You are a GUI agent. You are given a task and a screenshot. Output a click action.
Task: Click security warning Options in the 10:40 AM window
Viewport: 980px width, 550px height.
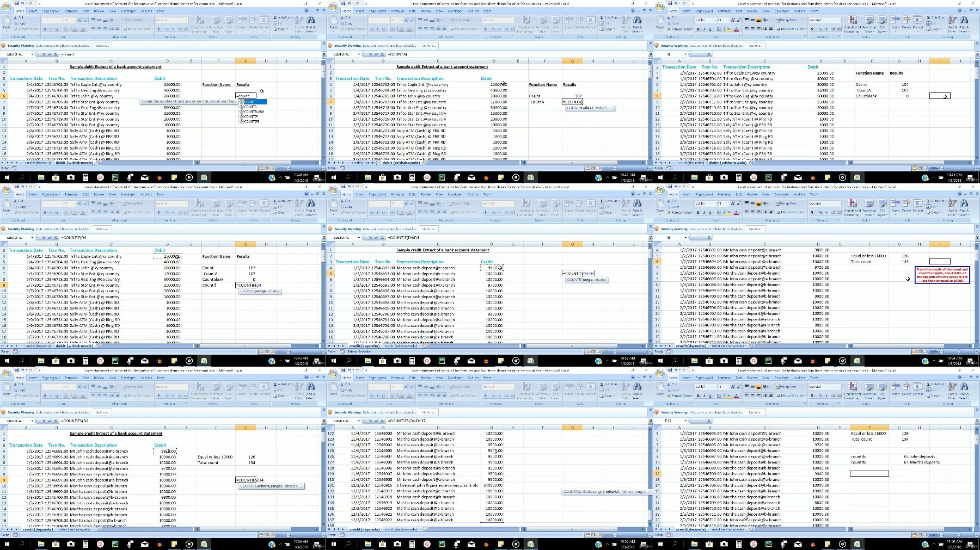coord(102,46)
